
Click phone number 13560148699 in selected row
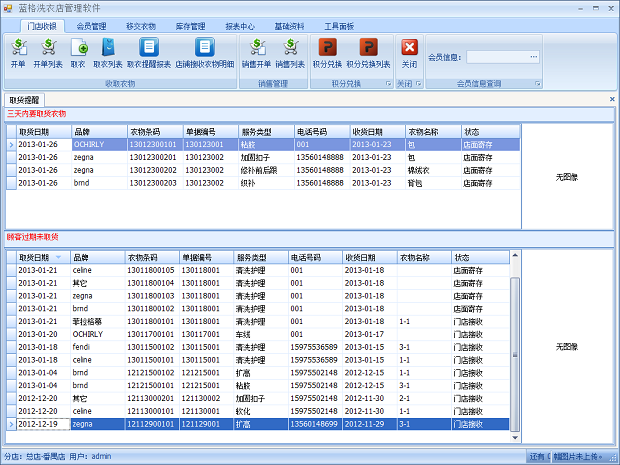(x=315, y=424)
